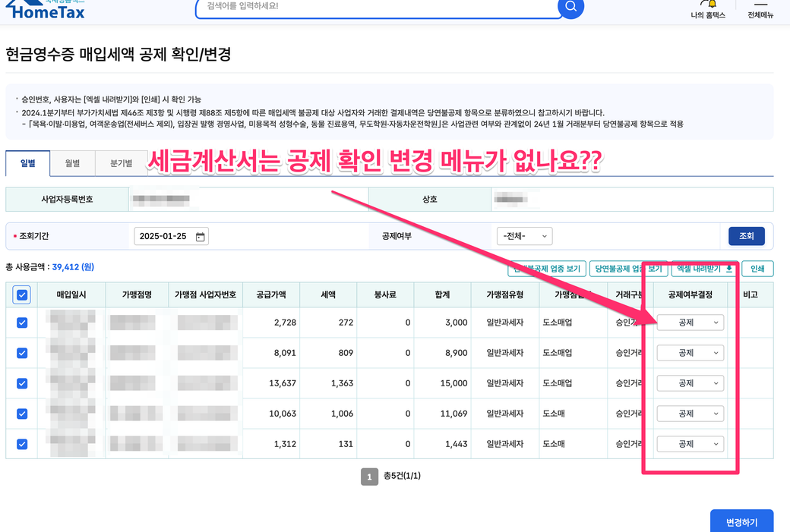
Task: Click the 조회 search button
Action: click(x=746, y=236)
